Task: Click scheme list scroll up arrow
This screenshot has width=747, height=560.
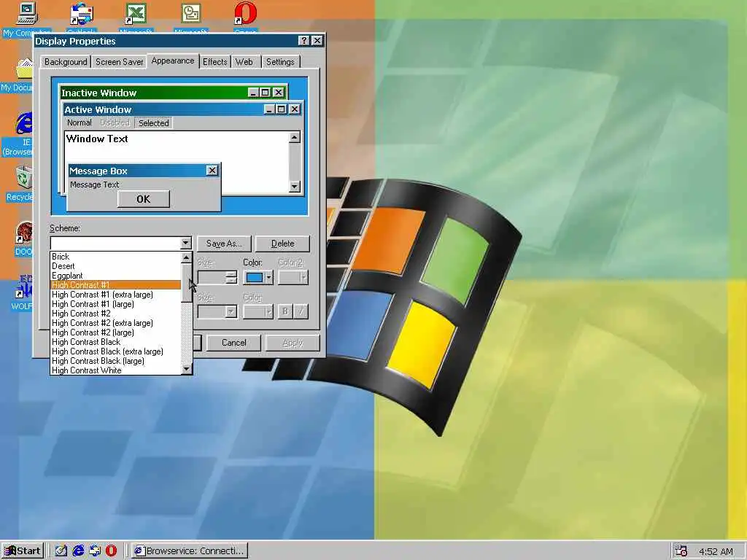Action: [186, 257]
